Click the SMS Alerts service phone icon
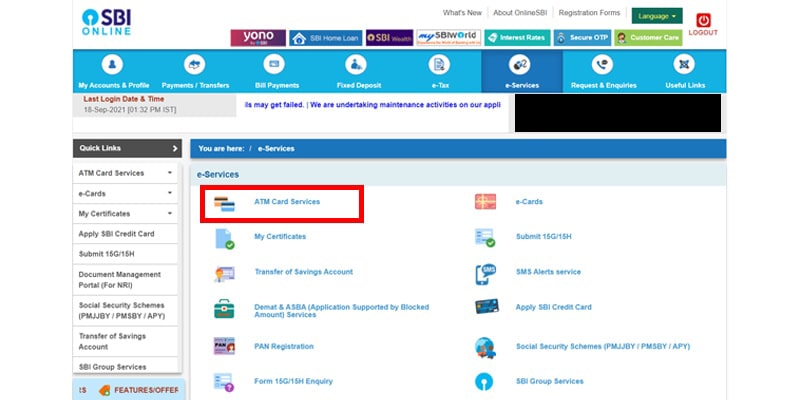Image resolution: width=800 pixels, height=400 pixels. pos(485,274)
